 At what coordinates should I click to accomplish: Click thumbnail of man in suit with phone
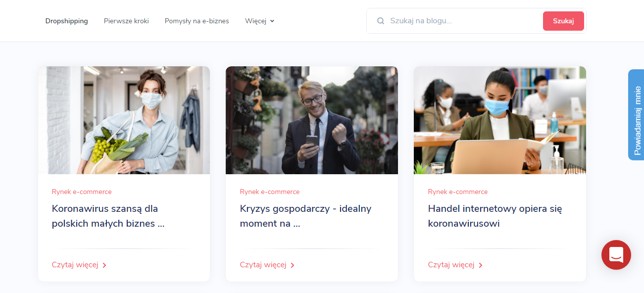[311, 120]
